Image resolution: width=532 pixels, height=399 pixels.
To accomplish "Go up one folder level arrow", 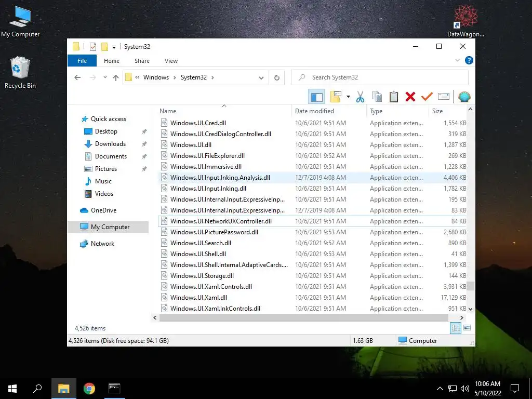I will coord(116,78).
